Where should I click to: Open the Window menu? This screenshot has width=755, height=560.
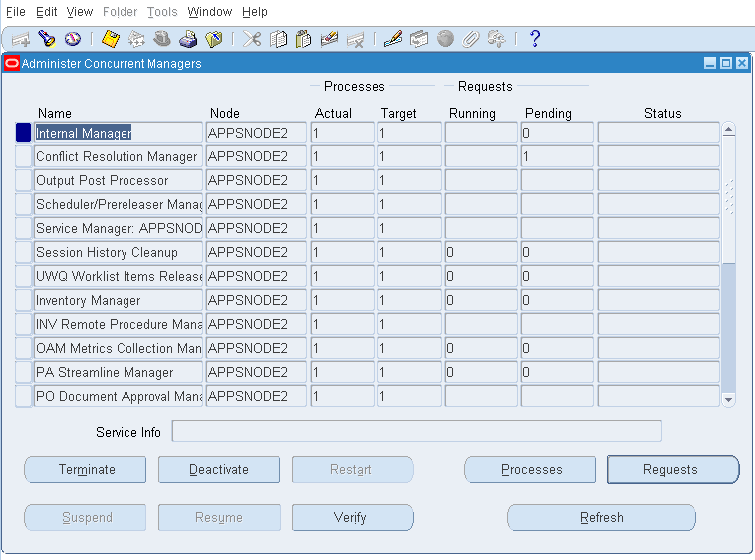coord(209,12)
